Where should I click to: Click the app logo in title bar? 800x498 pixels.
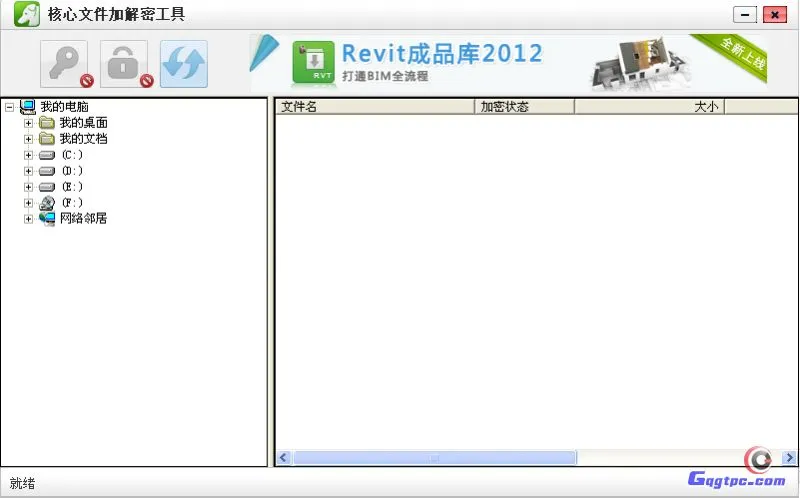[x=27, y=14]
